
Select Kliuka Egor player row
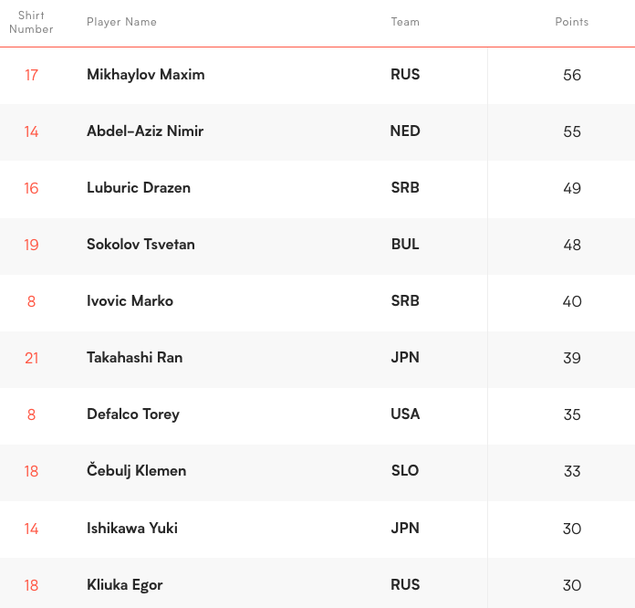[x=124, y=585]
